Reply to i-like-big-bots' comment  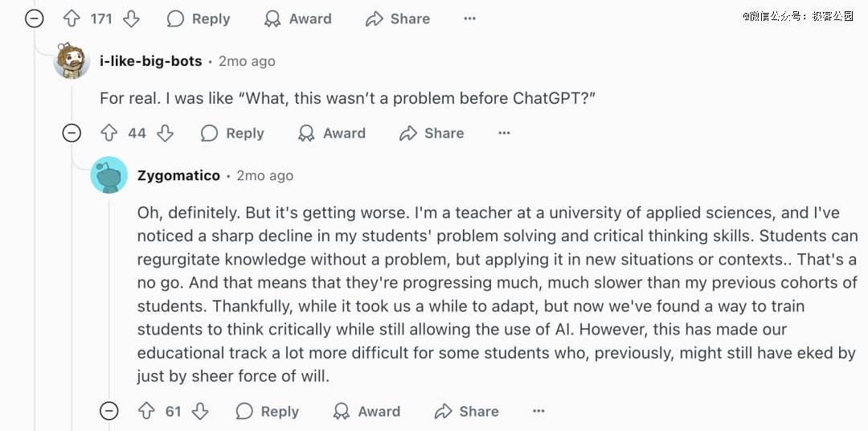click(232, 133)
